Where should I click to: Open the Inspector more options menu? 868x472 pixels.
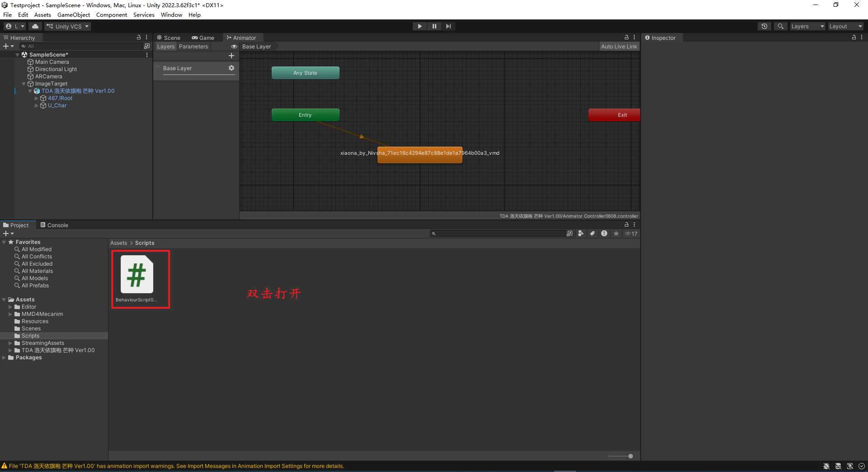[862, 38]
